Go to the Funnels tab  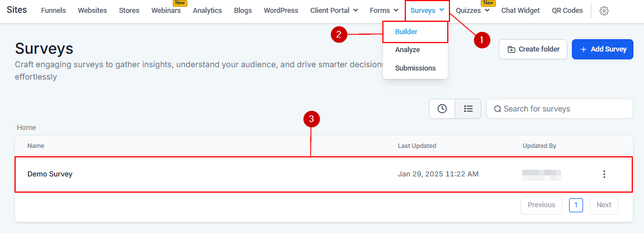coord(54,11)
